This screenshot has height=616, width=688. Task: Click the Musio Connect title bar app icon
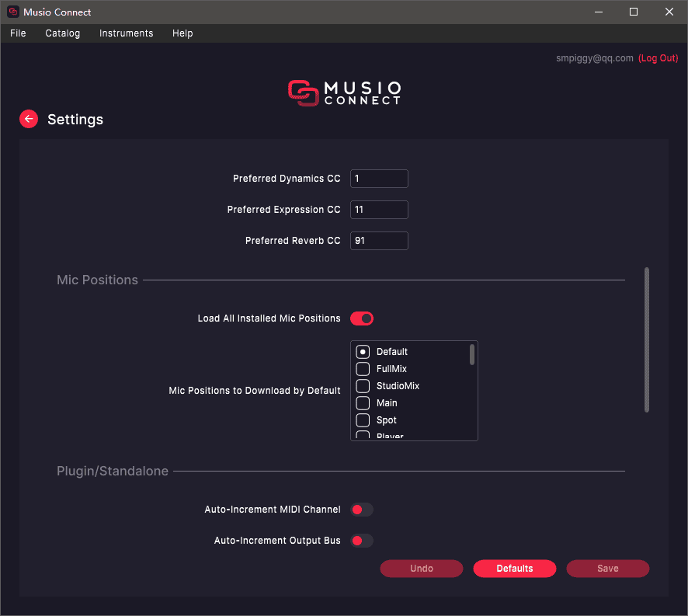coord(13,12)
